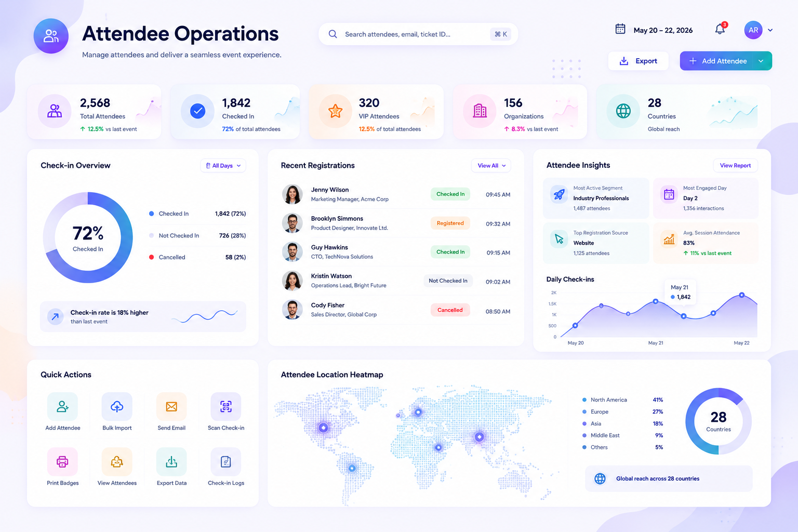This screenshot has width=798, height=532.
Task: Click the Industry Professionals segment text
Action: coord(601,198)
